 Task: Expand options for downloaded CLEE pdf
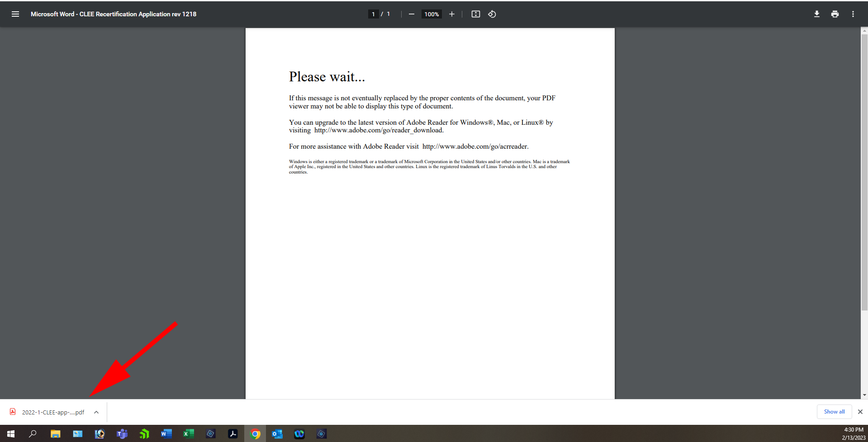[96, 412]
